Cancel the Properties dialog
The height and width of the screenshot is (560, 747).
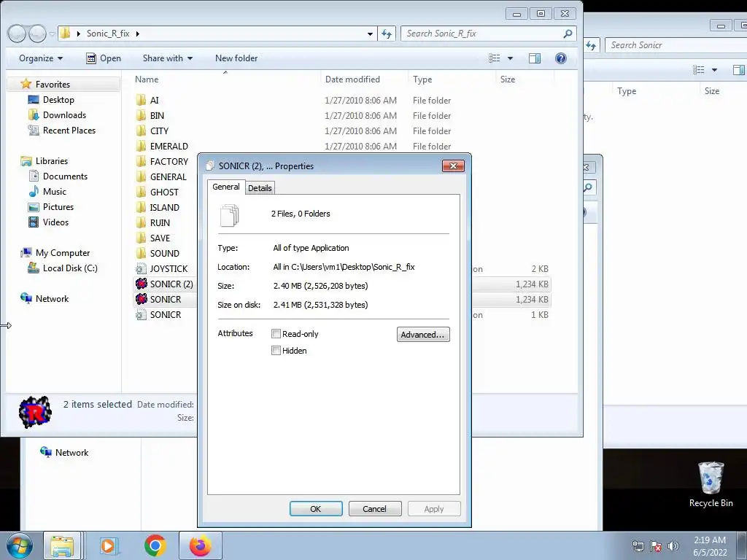(x=375, y=508)
